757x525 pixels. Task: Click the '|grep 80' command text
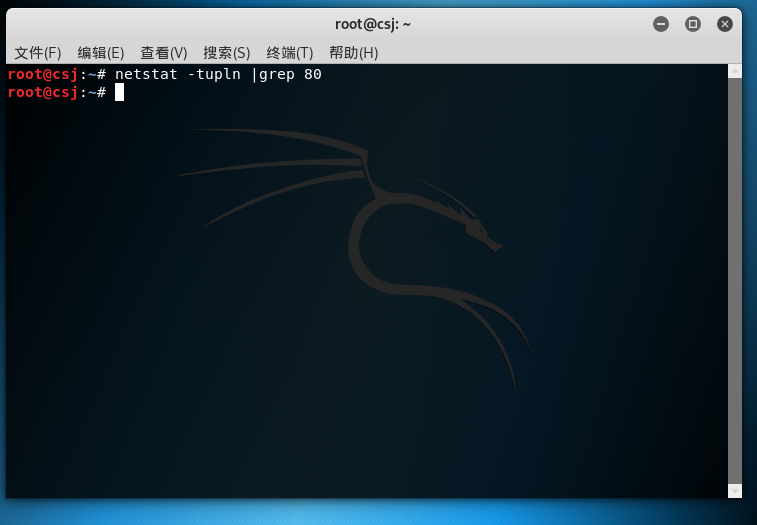tap(287, 74)
